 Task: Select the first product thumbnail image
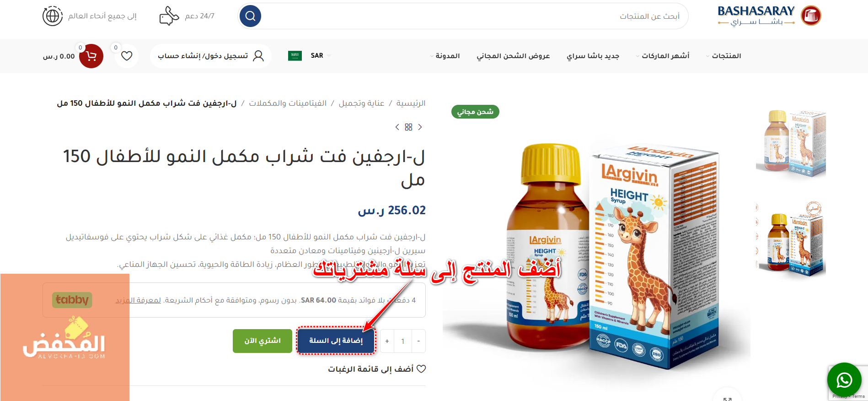(x=791, y=143)
